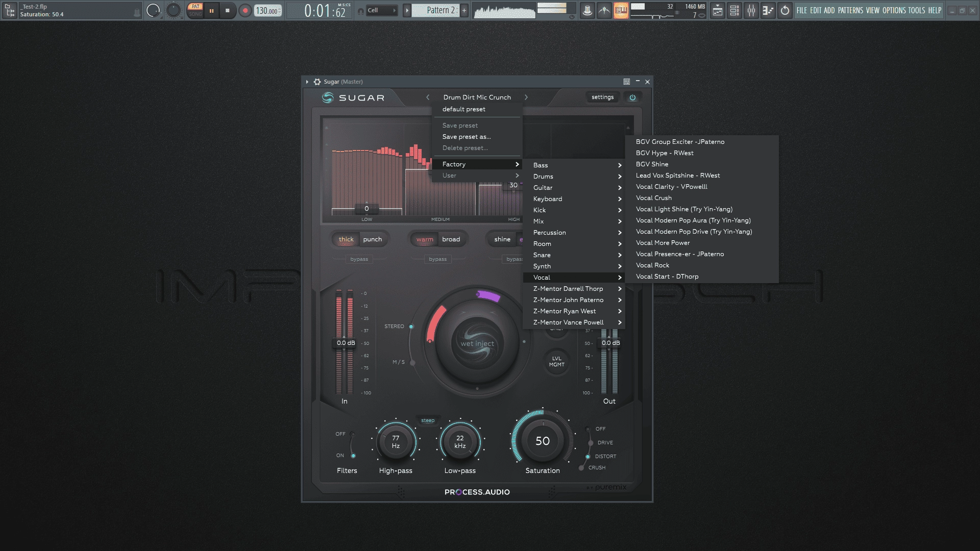Load the Vocal Crush preset

click(702, 198)
